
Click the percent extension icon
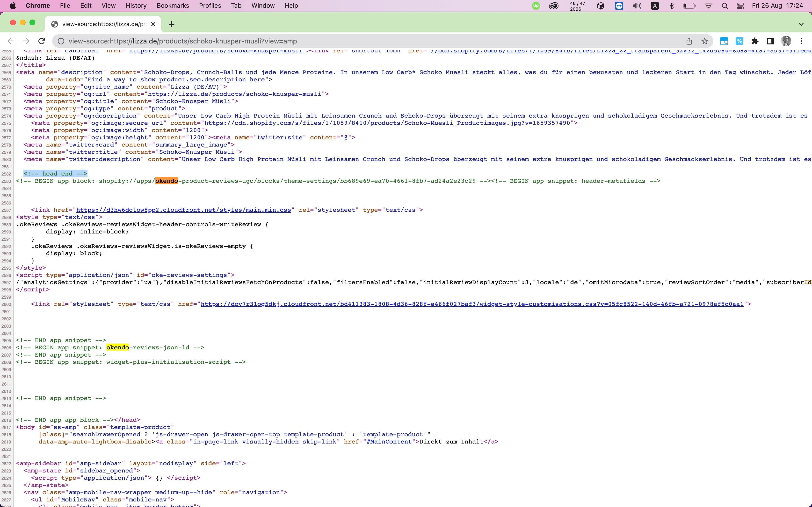click(x=739, y=41)
